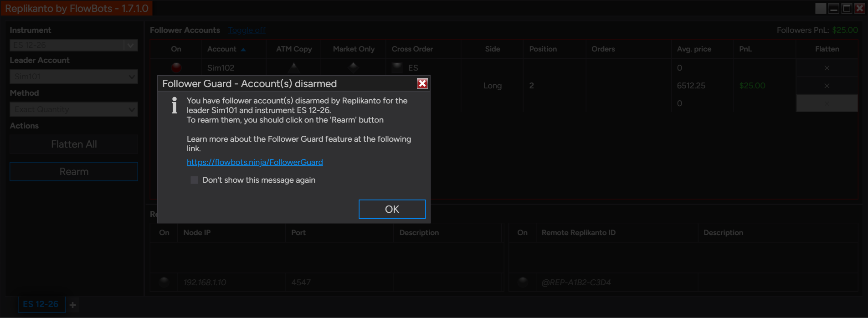The width and height of the screenshot is (868, 318).
Task: Select the $25.00 PnL cell in table
Action: (765, 86)
